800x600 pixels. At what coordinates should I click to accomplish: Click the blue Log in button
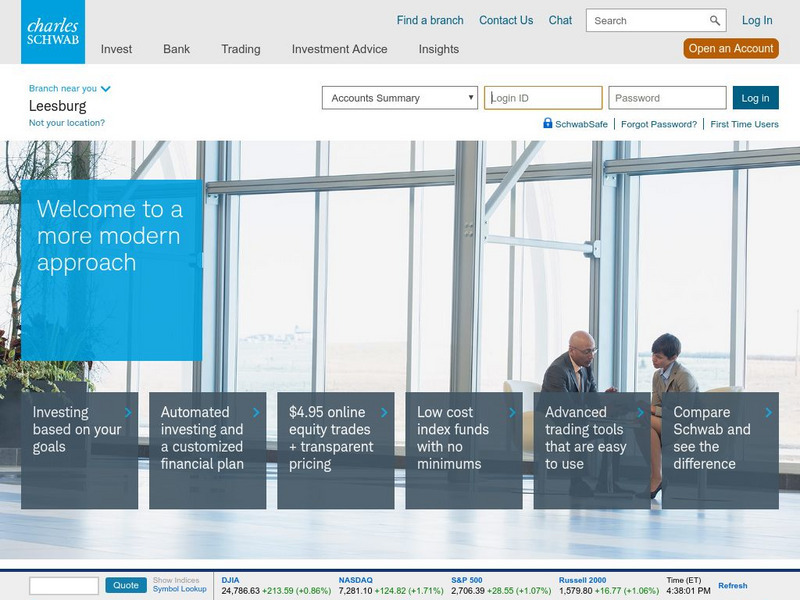[756, 98]
